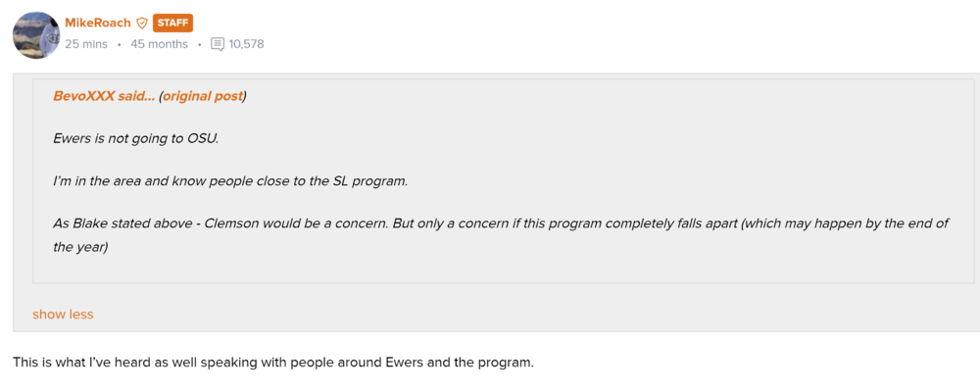Click the quoted line about the SL program

[230, 181]
